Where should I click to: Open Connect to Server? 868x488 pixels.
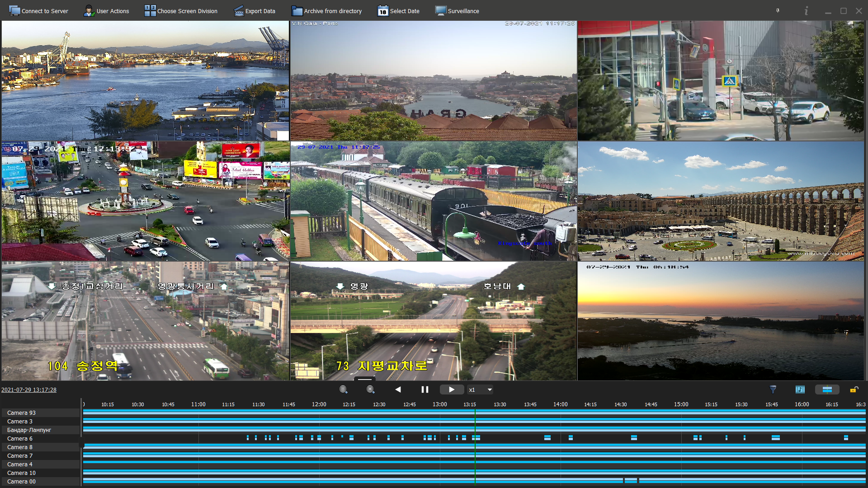point(39,11)
